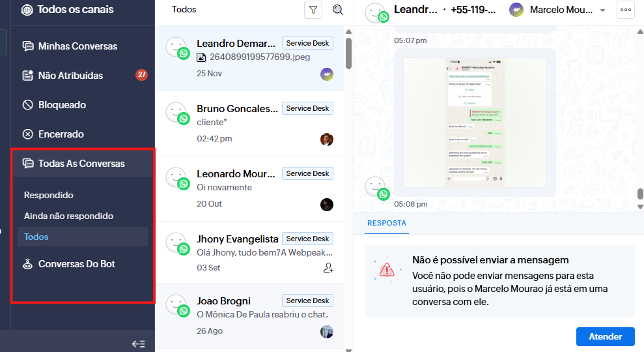Open the three-dot more options menu
The width and height of the screenshot is (644, 352).
point(626,10)
